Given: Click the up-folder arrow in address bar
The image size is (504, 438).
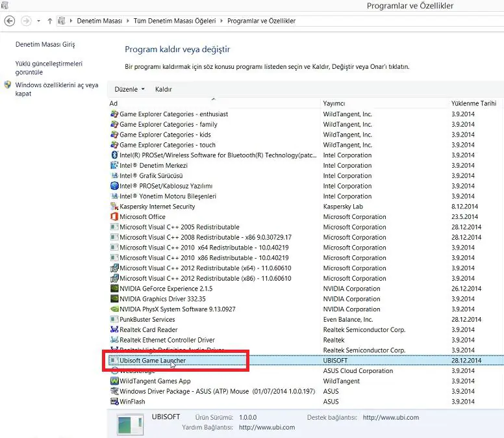Looking at the screenshot, I should (x=49, y=21).
